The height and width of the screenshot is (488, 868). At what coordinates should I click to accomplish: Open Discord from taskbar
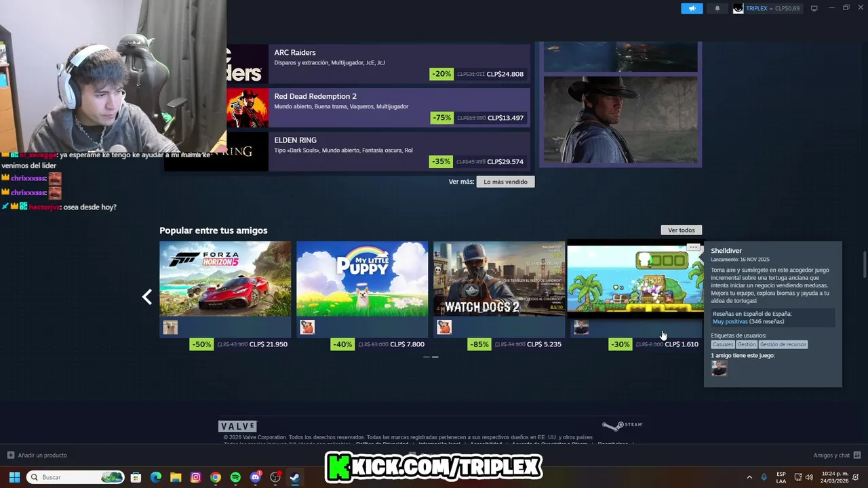[x=256, y=477]
